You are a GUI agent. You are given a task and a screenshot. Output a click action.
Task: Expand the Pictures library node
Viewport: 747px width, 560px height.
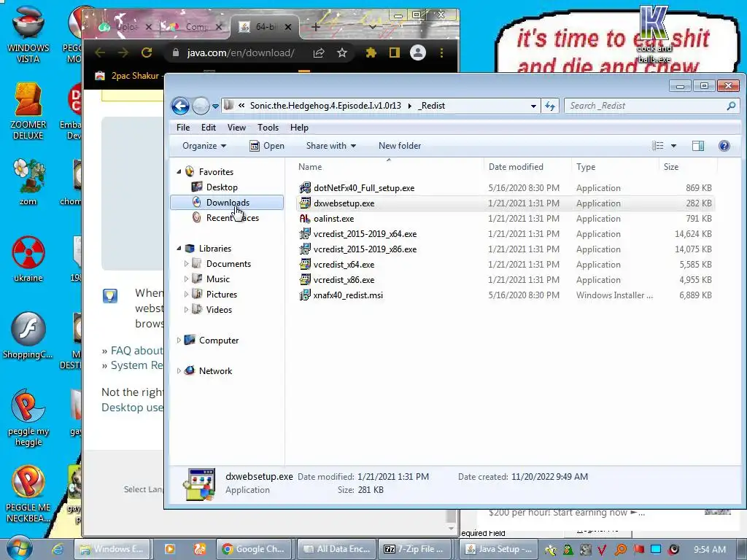(x=186, y=295)
